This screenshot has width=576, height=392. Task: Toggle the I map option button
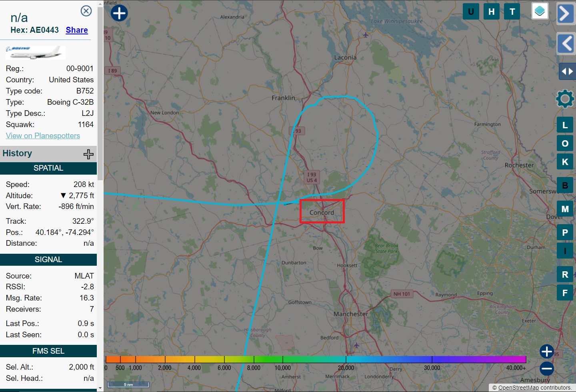pyautogui.click(x=565, y=251)
